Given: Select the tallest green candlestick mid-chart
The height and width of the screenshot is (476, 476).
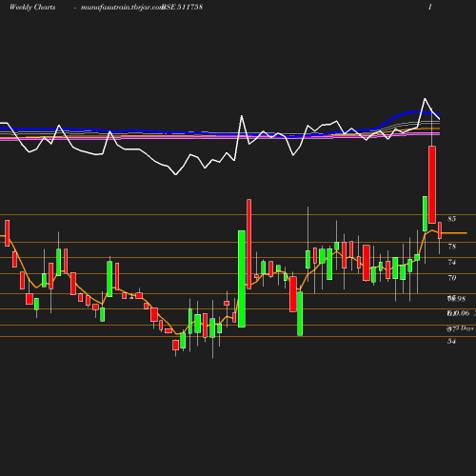Looking at the screenshot, I should [x=242, y=279].
